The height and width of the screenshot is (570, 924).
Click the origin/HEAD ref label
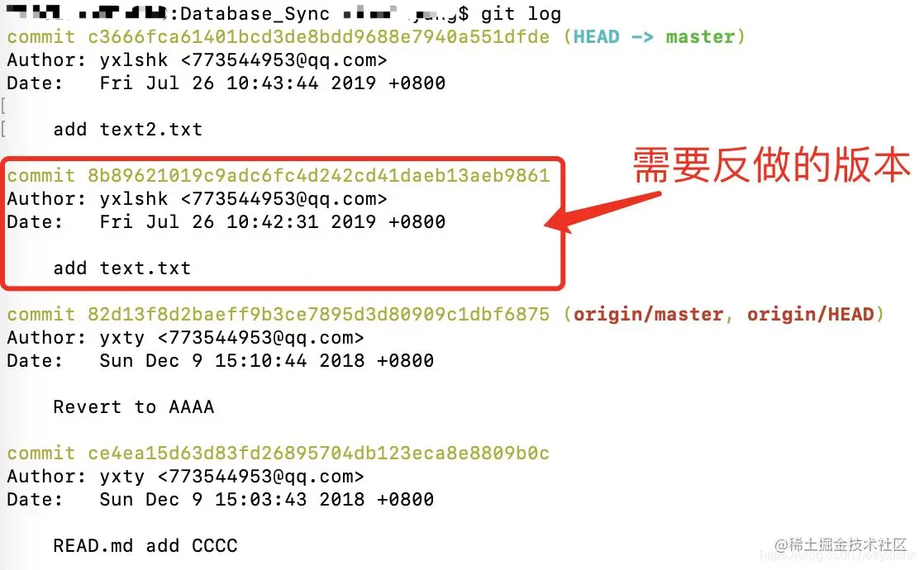[810, 315]
